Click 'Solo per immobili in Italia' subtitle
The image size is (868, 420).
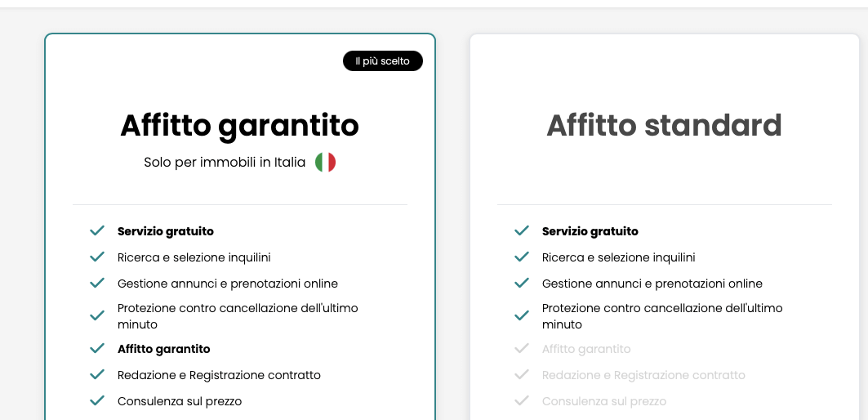tap(225, 162)
